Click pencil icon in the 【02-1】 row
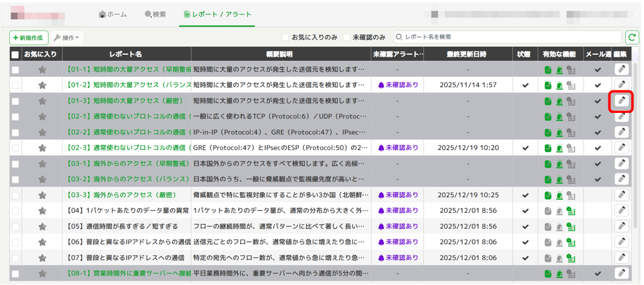 point(622,117)
